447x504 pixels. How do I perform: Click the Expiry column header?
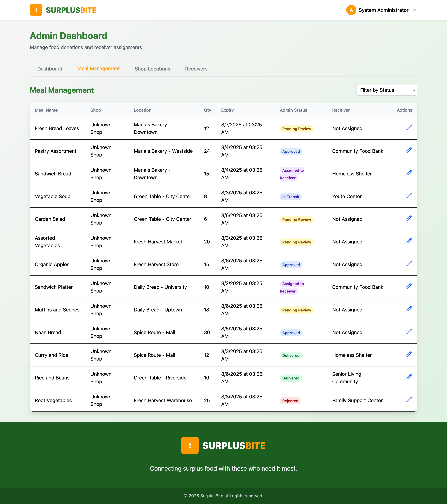227,110
